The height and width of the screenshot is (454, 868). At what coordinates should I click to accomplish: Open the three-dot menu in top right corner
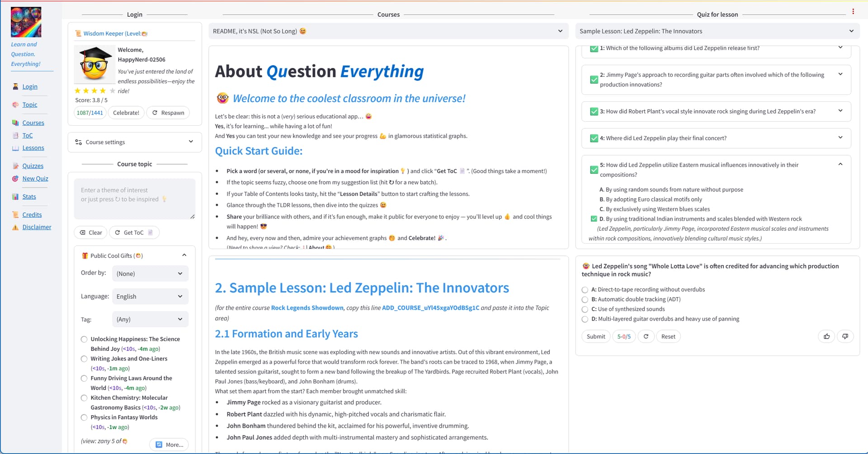[x=853, y=12]
